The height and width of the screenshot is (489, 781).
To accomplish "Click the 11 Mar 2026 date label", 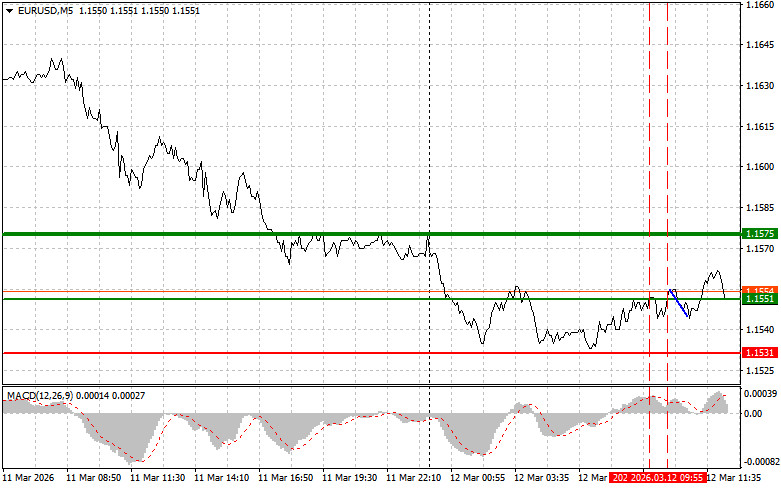I will 28,478.
